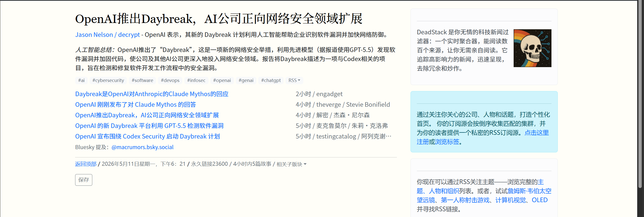Click the 保存 button
This screenshot has height=217, width=644.
coord(84,180)
